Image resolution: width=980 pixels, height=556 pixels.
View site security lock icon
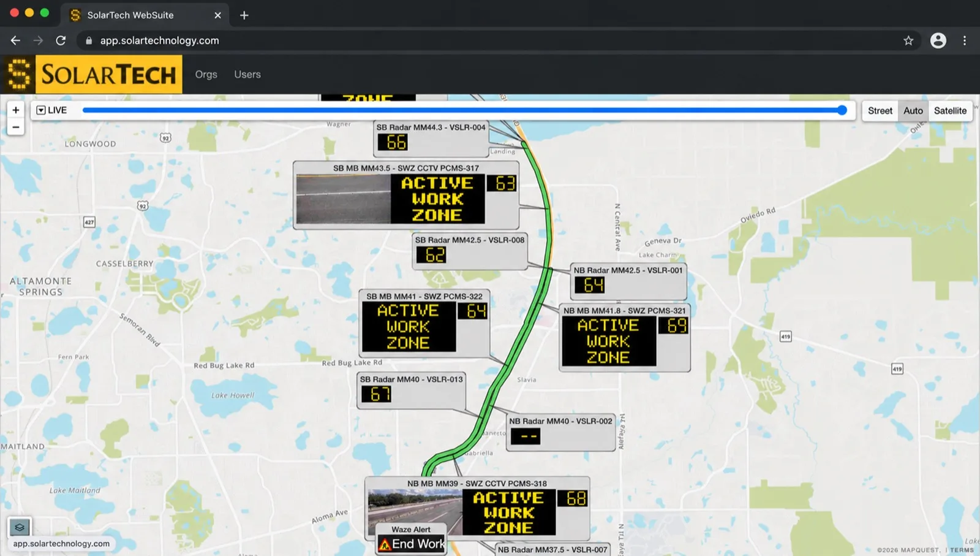pyautogui.click(x=89, y=40)
